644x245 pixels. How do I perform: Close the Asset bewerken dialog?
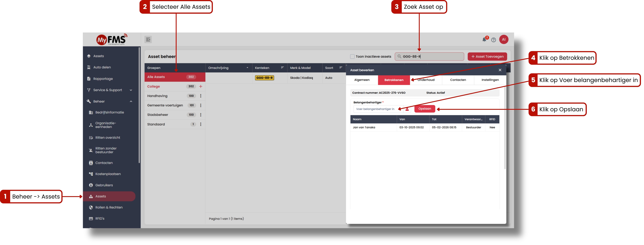500,70
